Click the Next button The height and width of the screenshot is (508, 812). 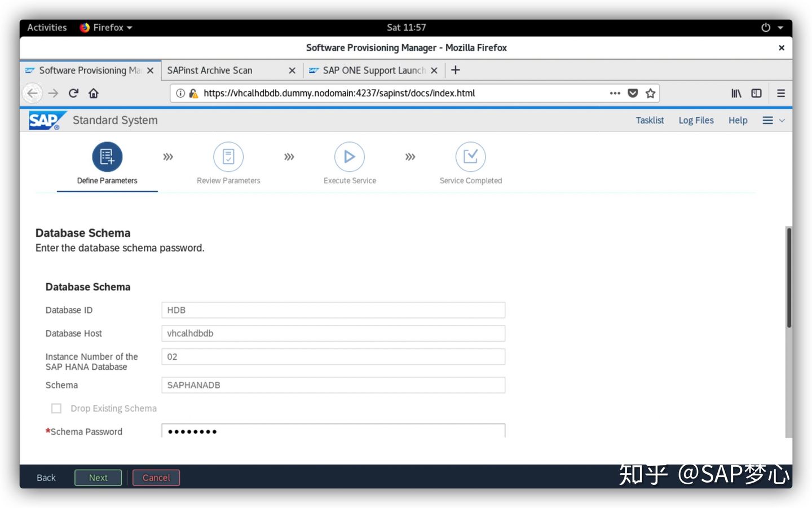click(98, 478)
